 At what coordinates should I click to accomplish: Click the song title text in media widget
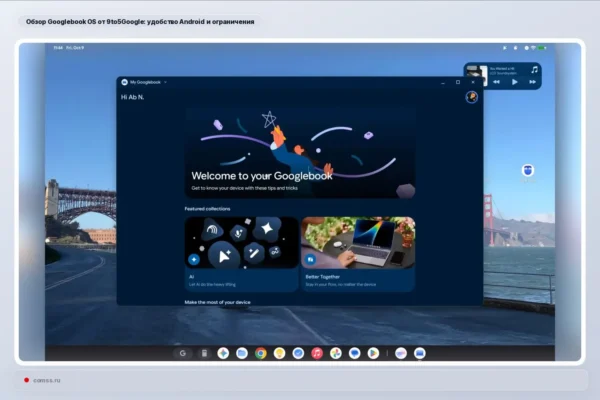click(502, 69)
